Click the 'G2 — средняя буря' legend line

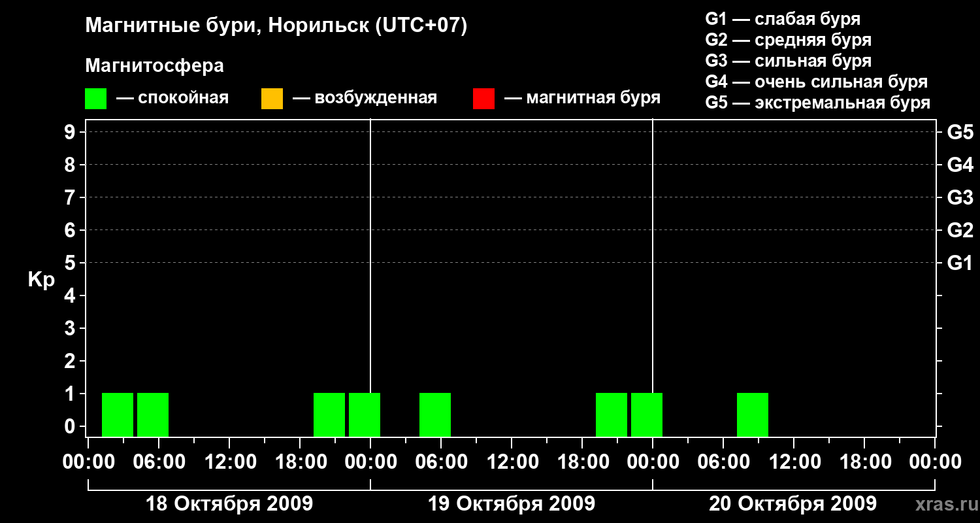(x=788, y=40)
